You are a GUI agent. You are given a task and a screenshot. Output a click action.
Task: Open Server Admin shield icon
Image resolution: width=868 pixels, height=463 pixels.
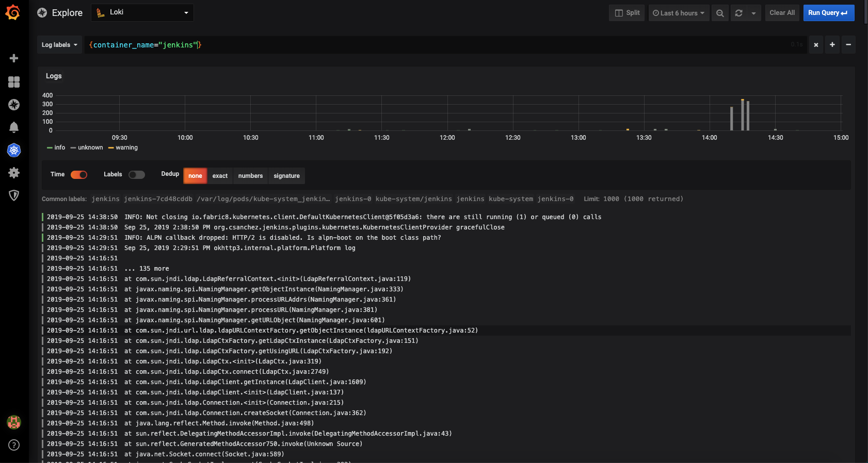pyautogui.click(x=14, y=195)
